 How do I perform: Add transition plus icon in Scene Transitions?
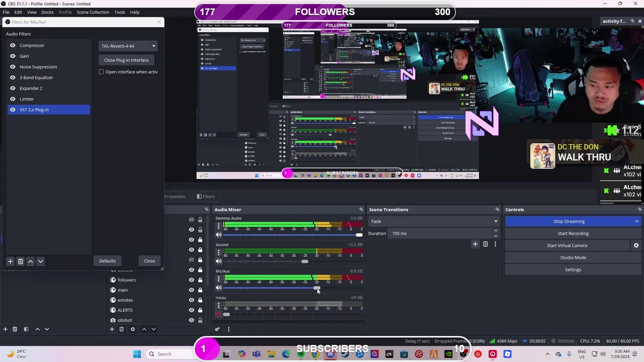pyautogui.click(x=475, y=244)
